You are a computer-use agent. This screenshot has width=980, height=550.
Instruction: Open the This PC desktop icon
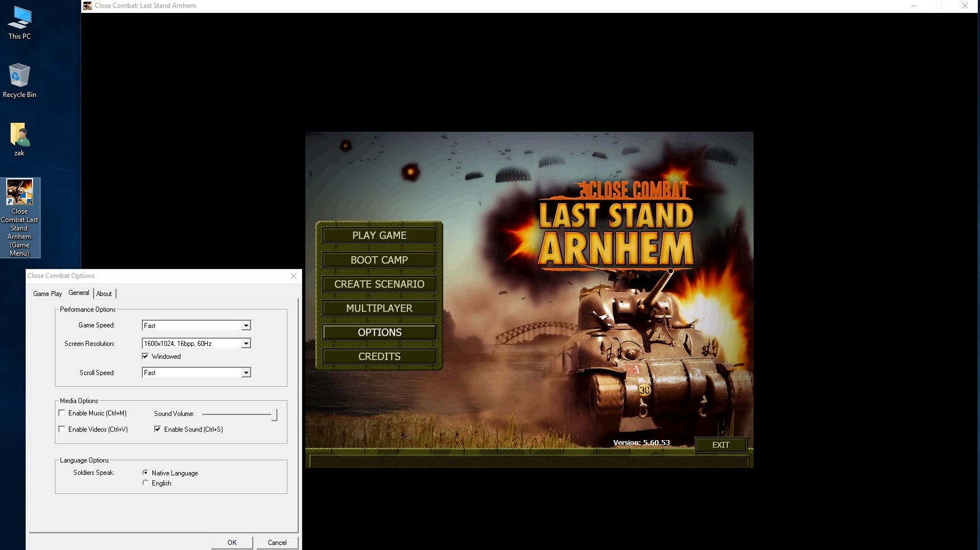click(x=20, y=22)
